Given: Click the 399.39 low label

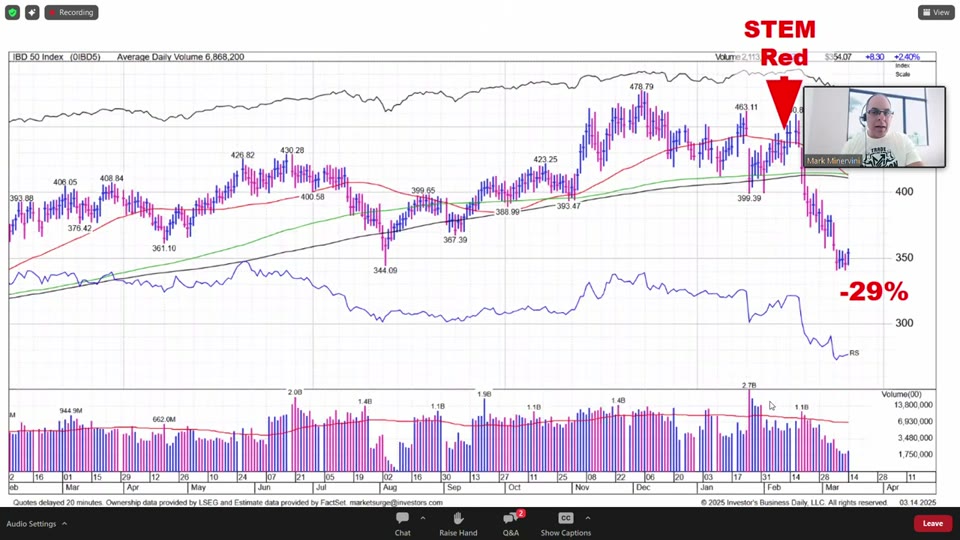Looking at the screenshot, I should tap(749, 198).
